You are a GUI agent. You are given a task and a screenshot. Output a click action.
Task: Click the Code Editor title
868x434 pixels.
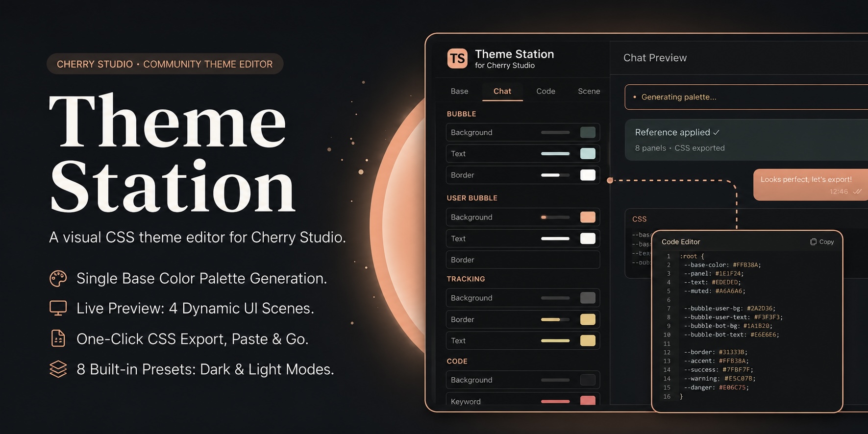[681, 241]
